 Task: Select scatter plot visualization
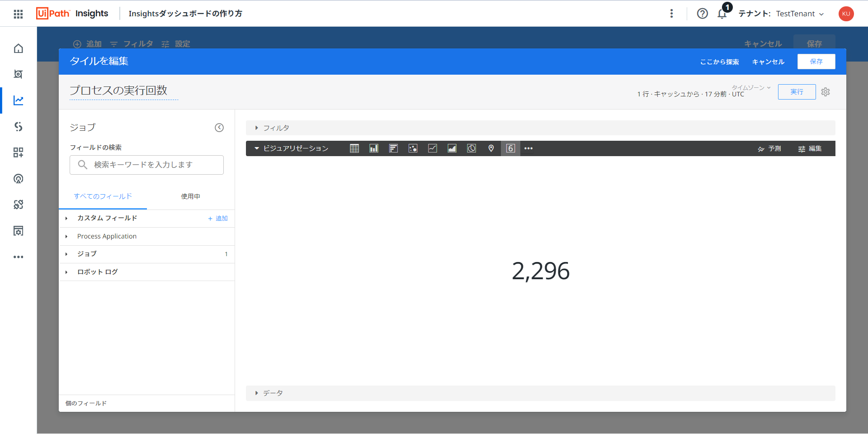(413, 148)
